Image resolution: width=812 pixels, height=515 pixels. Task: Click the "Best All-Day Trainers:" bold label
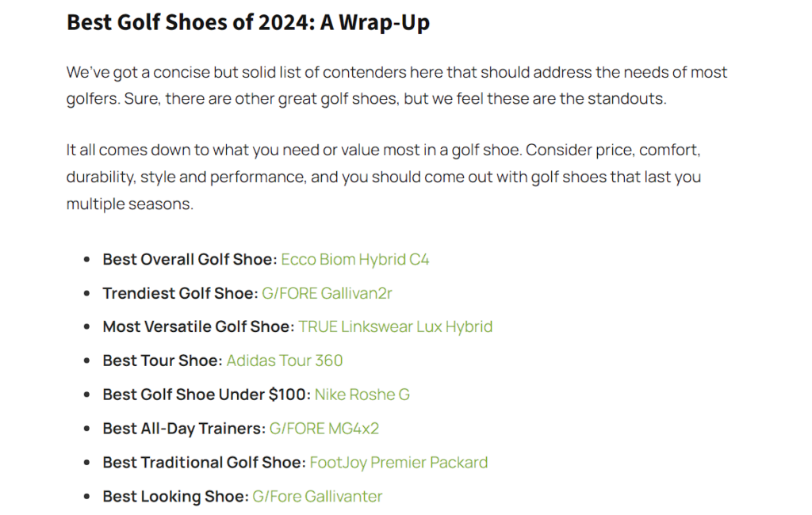184,429
